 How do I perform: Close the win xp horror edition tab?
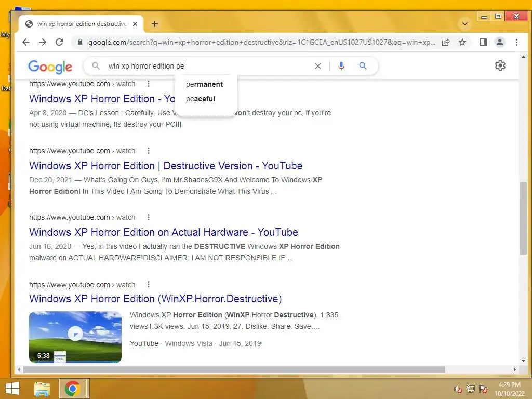(135, 24)
